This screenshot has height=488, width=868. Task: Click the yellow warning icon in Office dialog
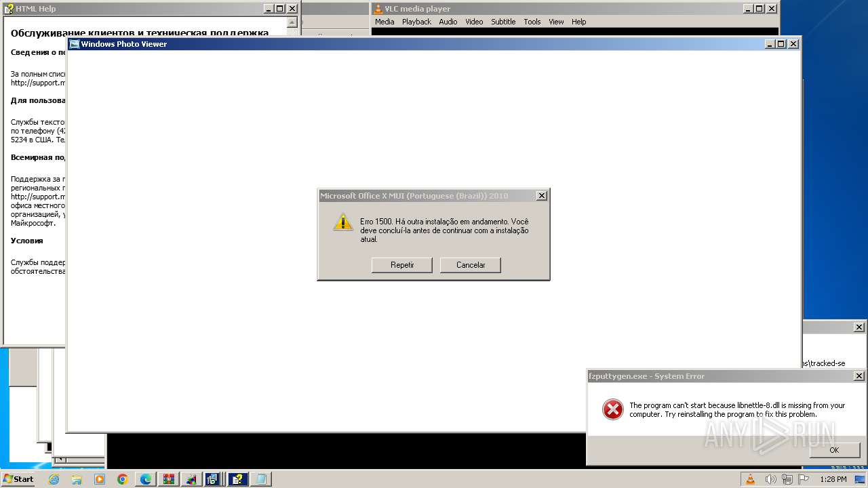click(x=342, y=222)
